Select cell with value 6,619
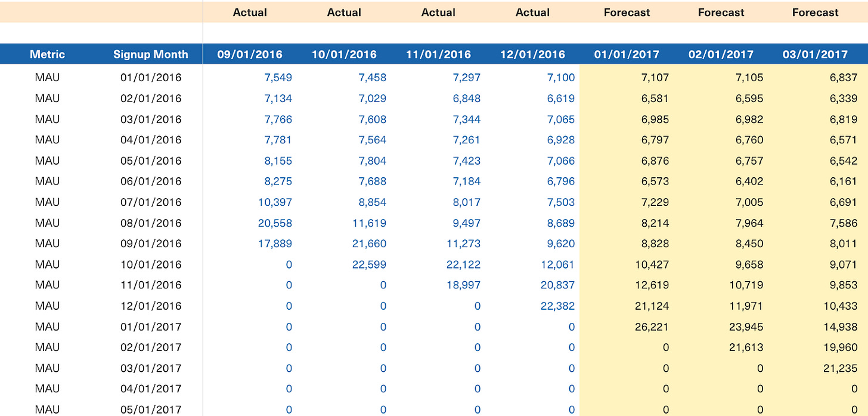Screen dimensions: 868x416 tap(560, 98)
